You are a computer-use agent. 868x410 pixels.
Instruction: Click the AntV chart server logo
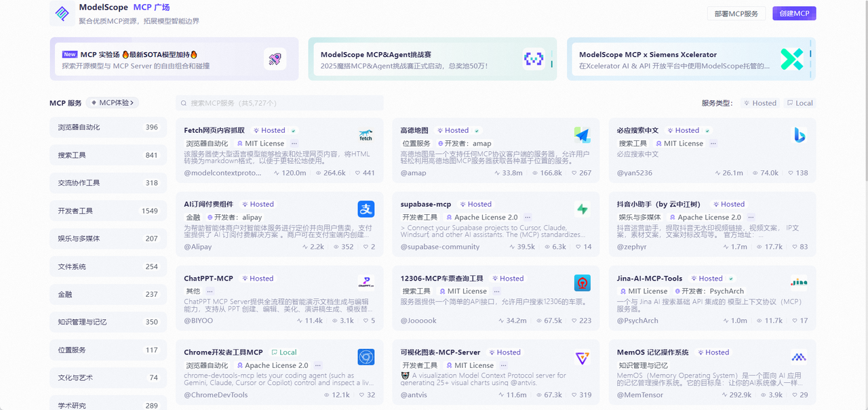582,357
